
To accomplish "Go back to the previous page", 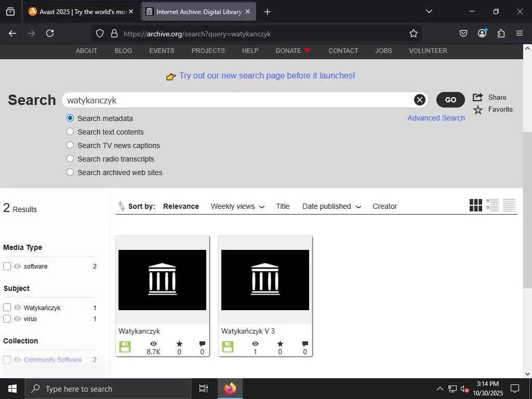I will pos(12,33).
